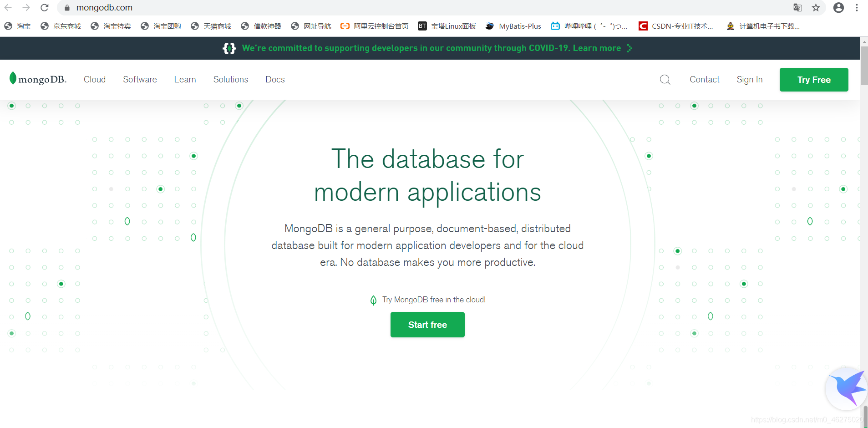Click the Start free button
This screenshot has height=428, width=868.
tap(427, 325)
